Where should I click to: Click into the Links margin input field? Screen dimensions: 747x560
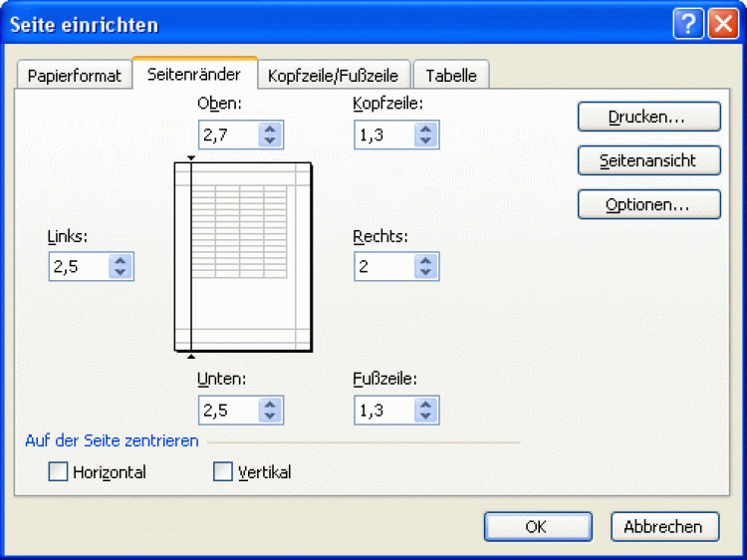pyautogui.click(x=78, y=267)
